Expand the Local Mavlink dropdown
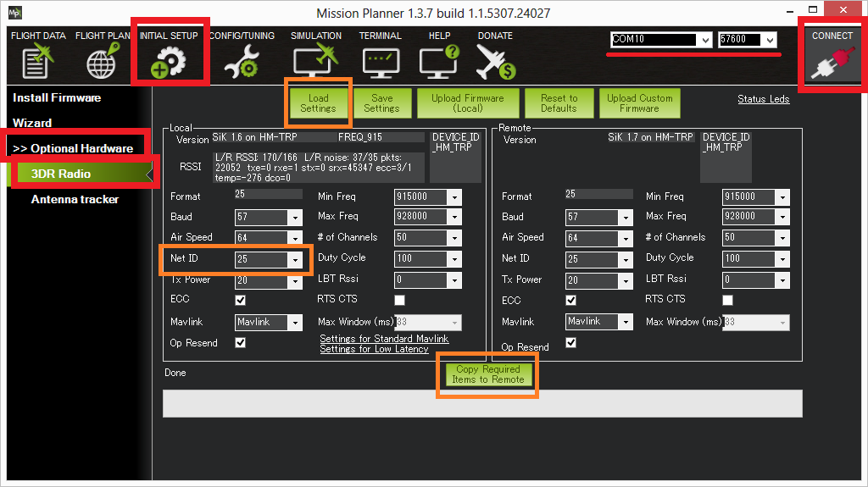The width and height of the screenshot is (868, 487). 295,323
